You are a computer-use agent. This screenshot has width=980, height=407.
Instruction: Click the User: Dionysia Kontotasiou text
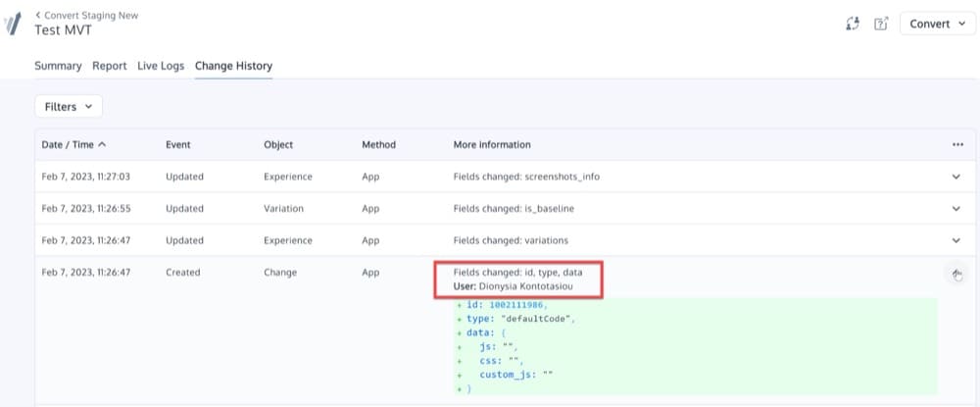(x=514, y=286)
